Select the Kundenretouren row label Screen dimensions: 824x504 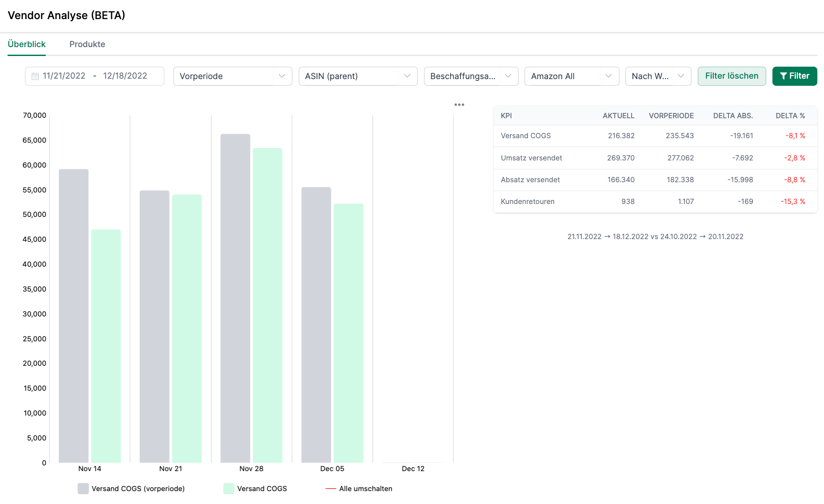coord(528,202)
